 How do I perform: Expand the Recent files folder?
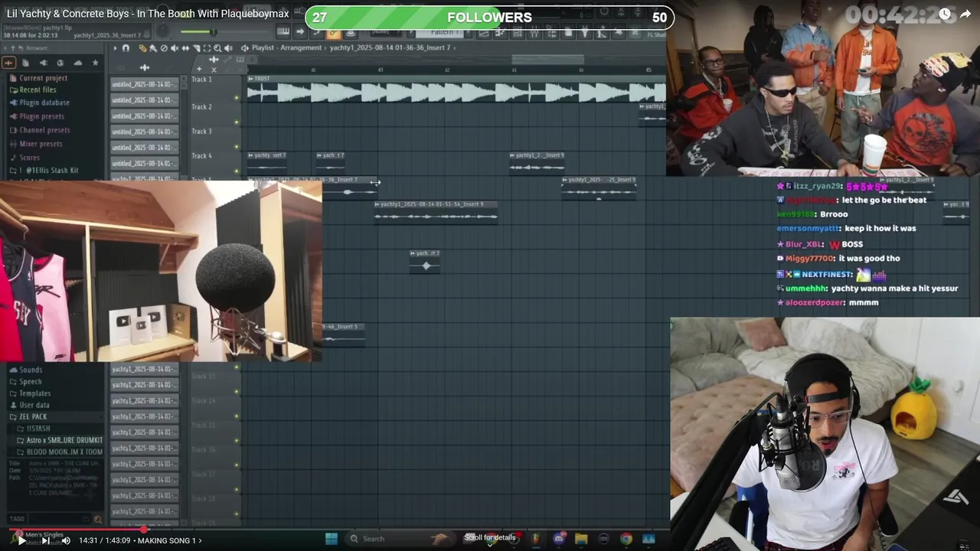point(38,90)
